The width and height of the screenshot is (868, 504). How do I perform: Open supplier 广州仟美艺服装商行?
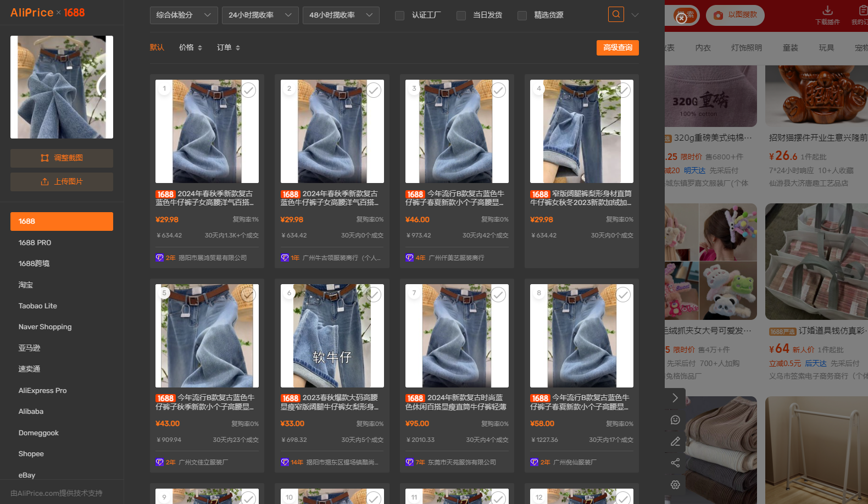click(457, 258)
